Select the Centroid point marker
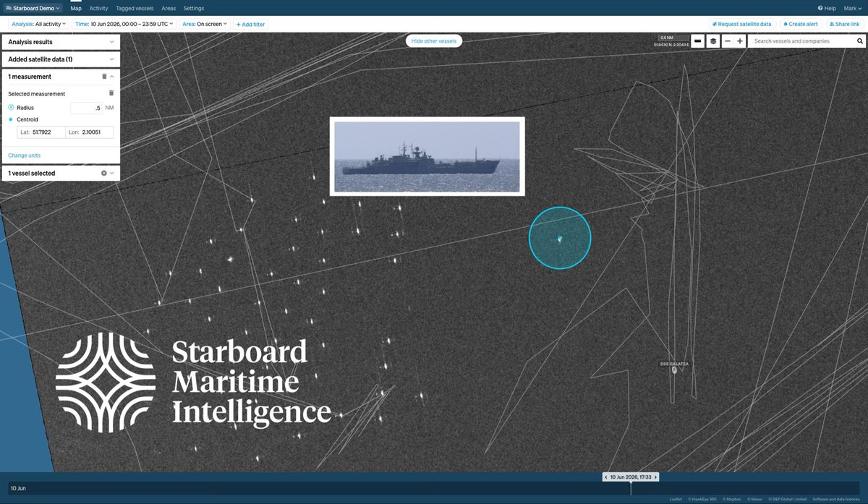The width and height of the screenshot is (868, 504). 11,119
